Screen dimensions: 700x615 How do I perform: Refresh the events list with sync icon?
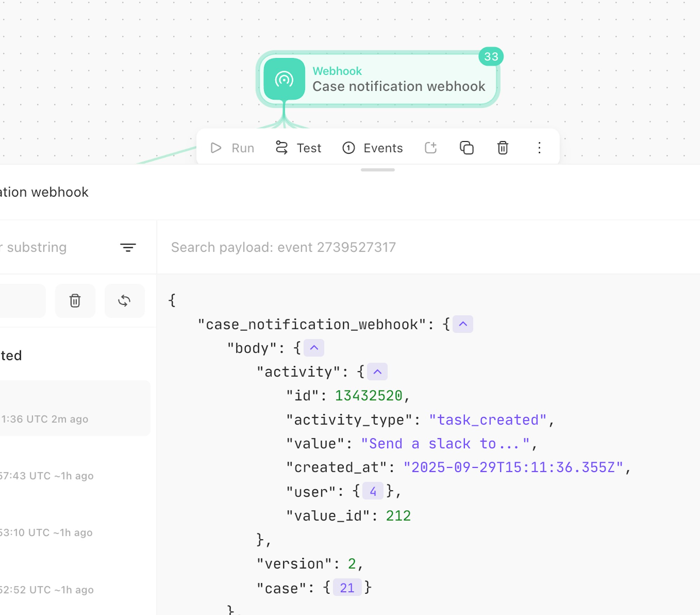125,301
